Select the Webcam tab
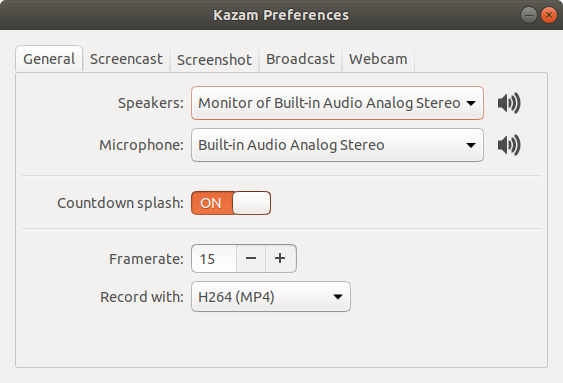 pyautogui.click(x=378, y=59)
